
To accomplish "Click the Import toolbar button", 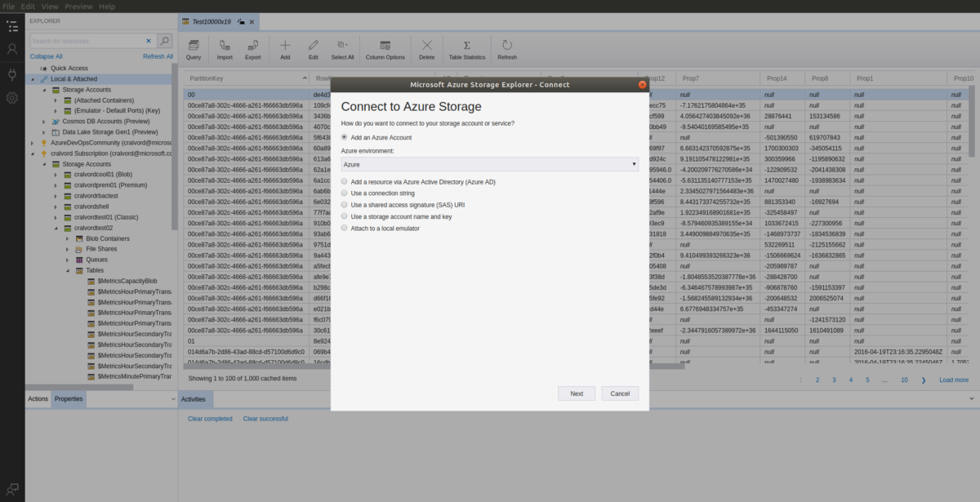I will 225,50.
